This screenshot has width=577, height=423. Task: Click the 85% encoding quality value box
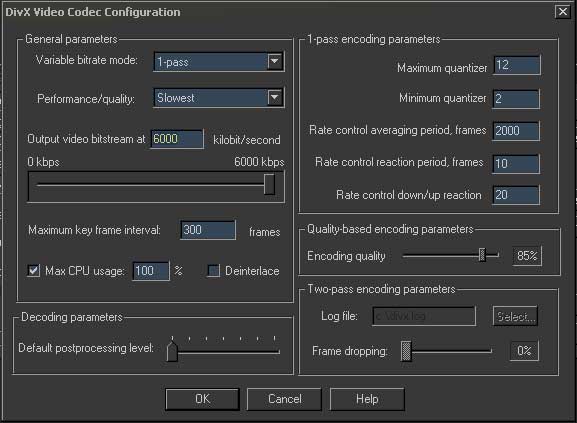click(527, 256)
